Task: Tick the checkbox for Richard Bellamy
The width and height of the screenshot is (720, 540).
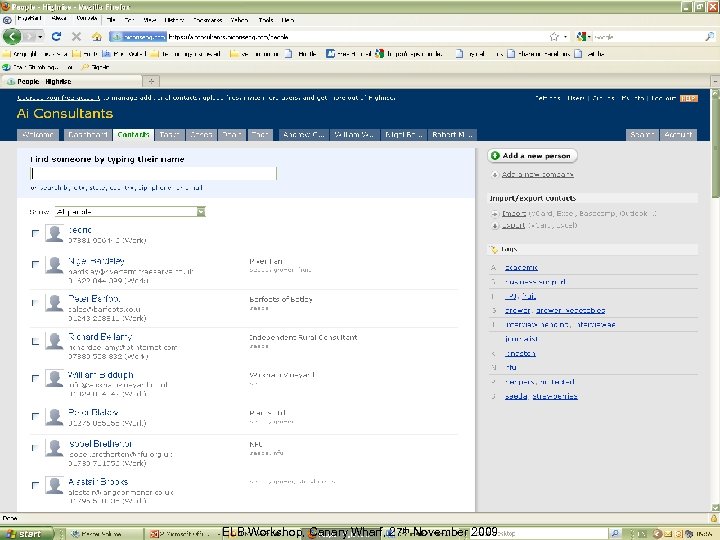Action: coord(35,341)
